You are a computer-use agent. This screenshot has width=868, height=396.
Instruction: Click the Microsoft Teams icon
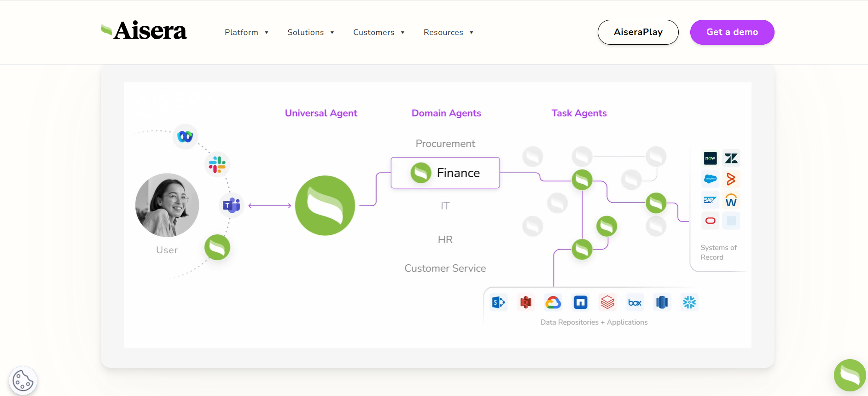[x=232, y=205]
